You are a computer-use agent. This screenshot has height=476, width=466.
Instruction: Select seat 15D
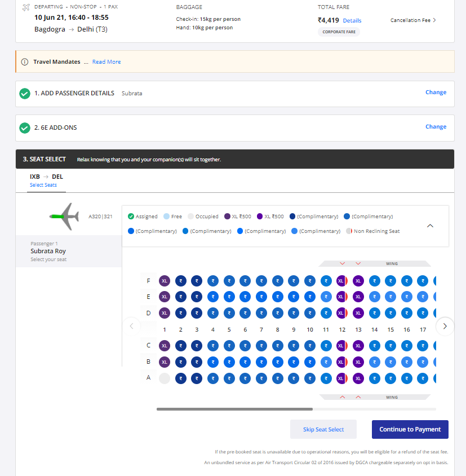(390, 313)
